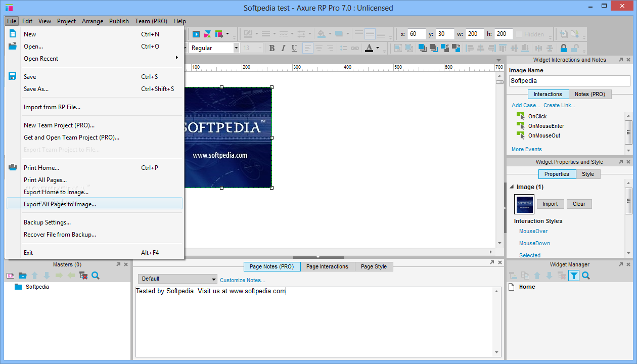The width and height of the screenshot is (637, 364).
Task: Click More Events link
Action: [x=526, y=149]
